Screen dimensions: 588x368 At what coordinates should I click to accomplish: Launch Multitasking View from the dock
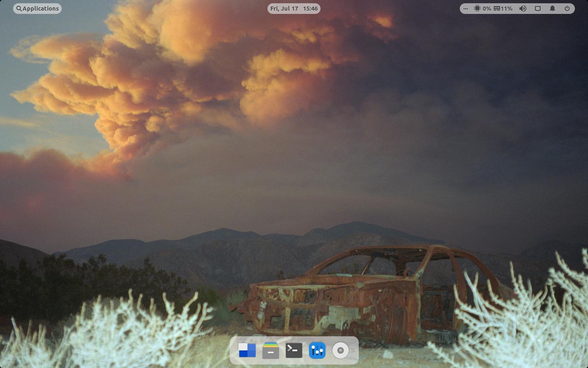tap(247, 350)
